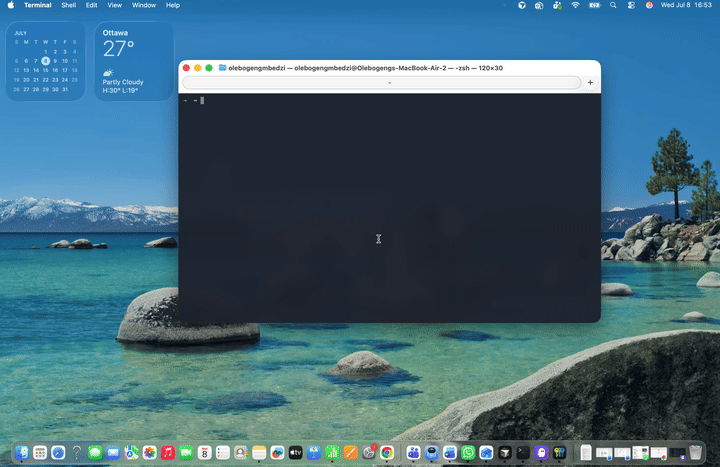Click July 15 in the calendar widget
Viewport: 720px width, 467px height.
pos(45,70)
